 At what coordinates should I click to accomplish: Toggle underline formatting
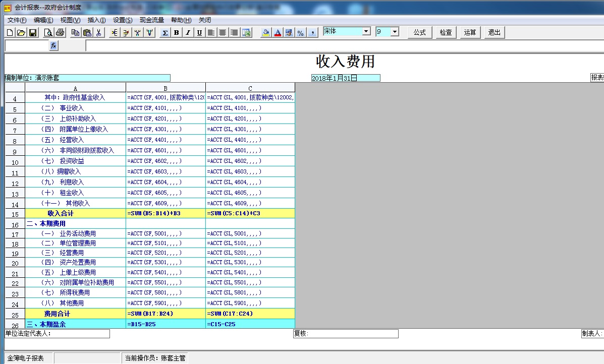pyautogui.click(x=200, y=33)
